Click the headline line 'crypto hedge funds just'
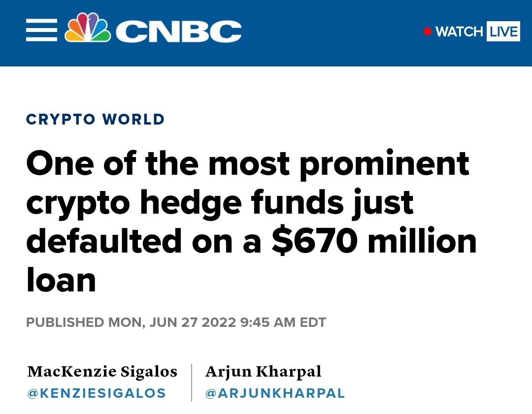Screen dimensions: 532x414 [220, 203]
